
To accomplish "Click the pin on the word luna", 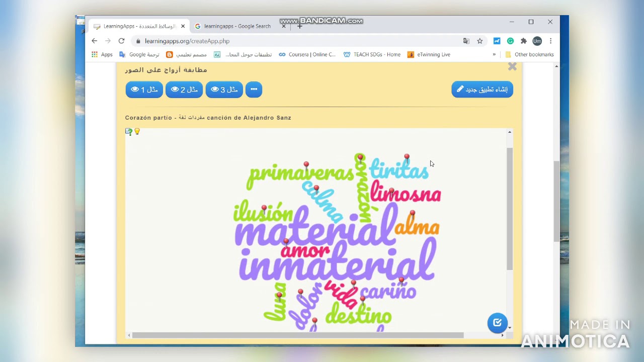I will 279,296.
